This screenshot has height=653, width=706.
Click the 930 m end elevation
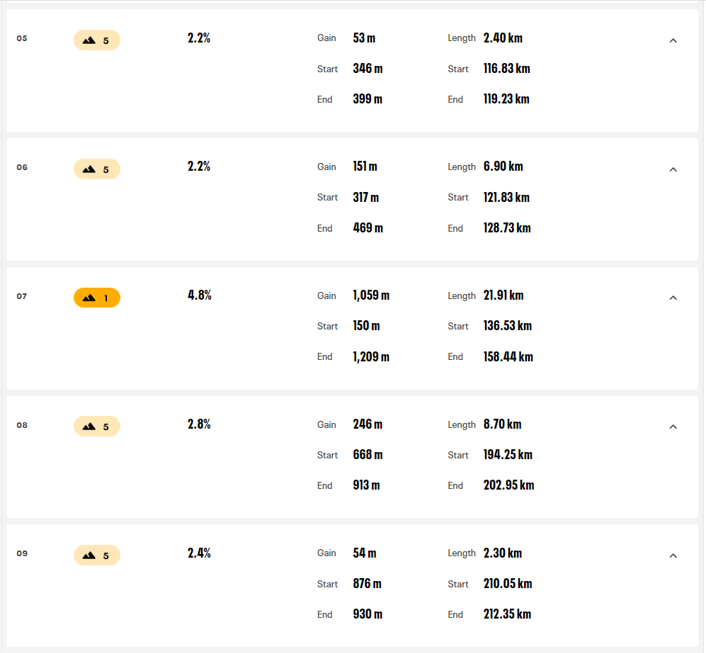367,614
